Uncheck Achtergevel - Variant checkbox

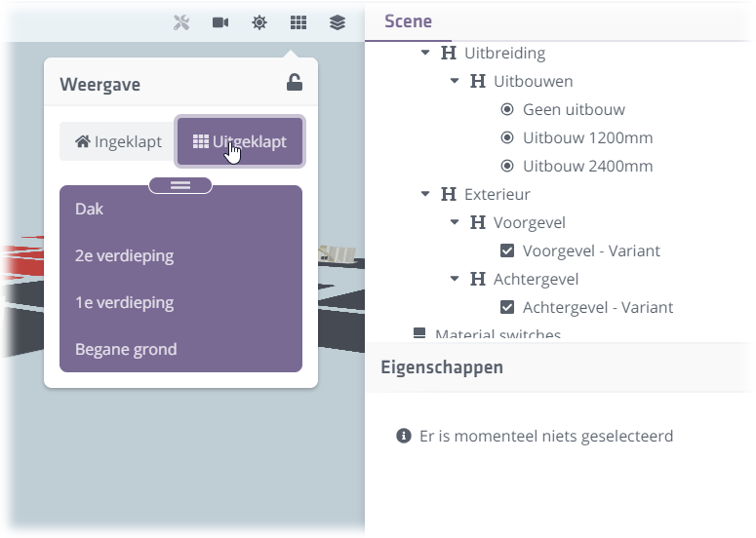507,307
